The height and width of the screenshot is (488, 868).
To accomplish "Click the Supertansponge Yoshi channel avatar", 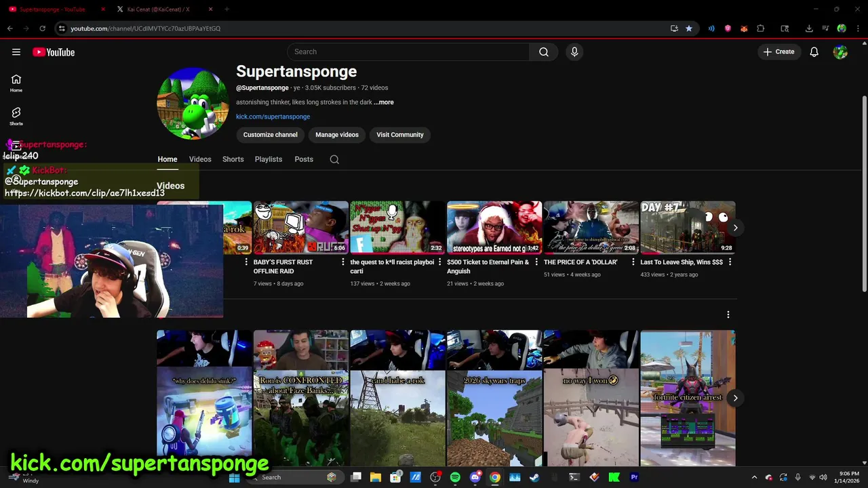I will [193, 103].
